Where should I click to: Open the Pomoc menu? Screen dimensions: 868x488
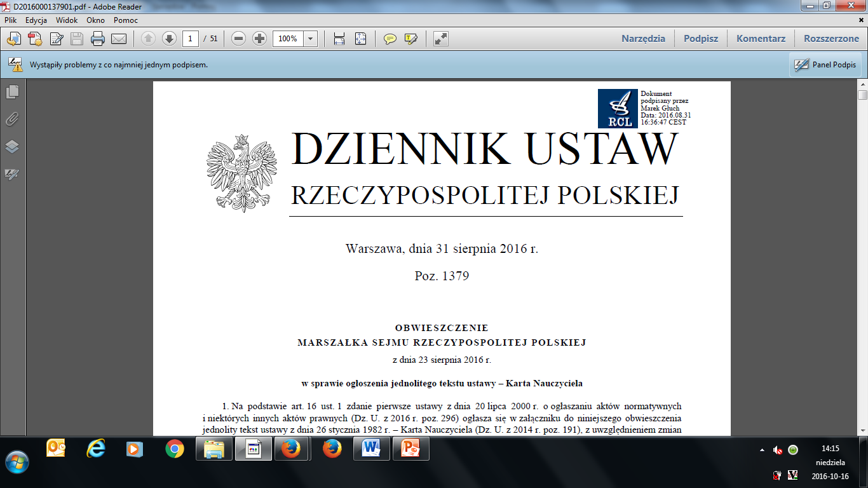coord(126,20)
